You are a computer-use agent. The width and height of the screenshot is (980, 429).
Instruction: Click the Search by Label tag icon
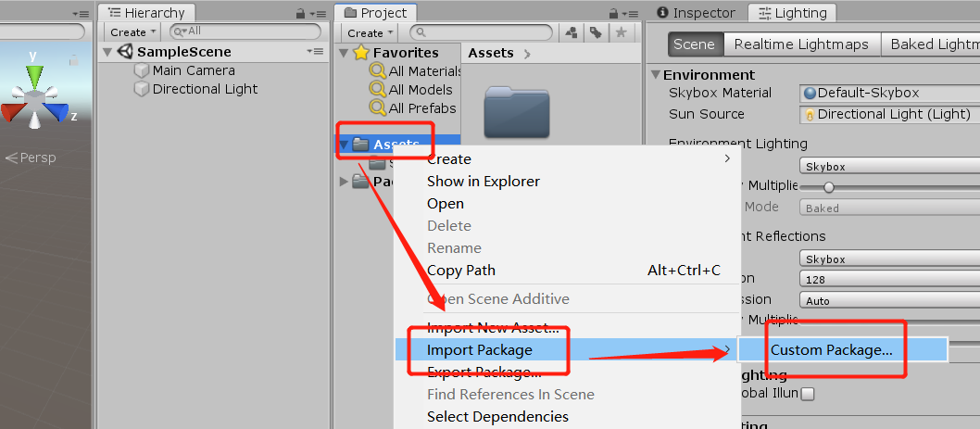tap(596, 32)
